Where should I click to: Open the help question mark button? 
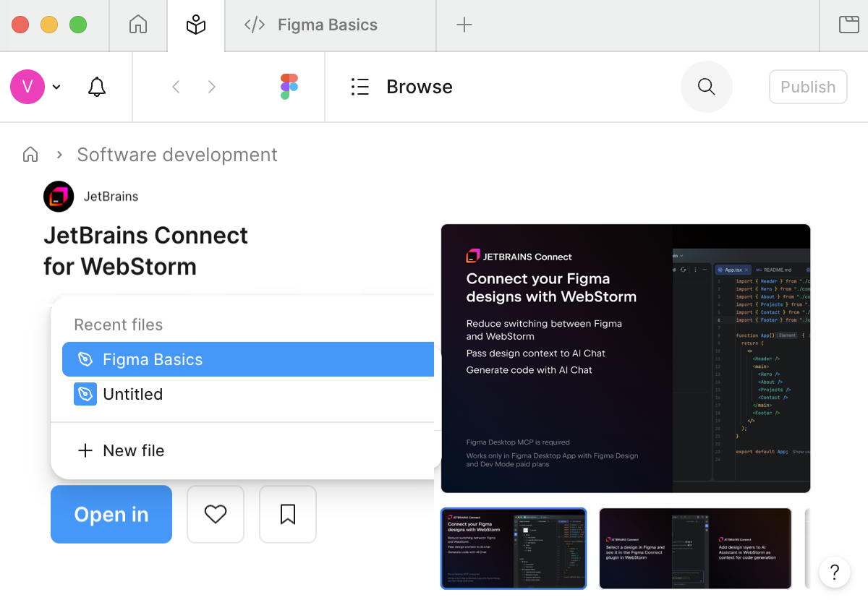835,572
